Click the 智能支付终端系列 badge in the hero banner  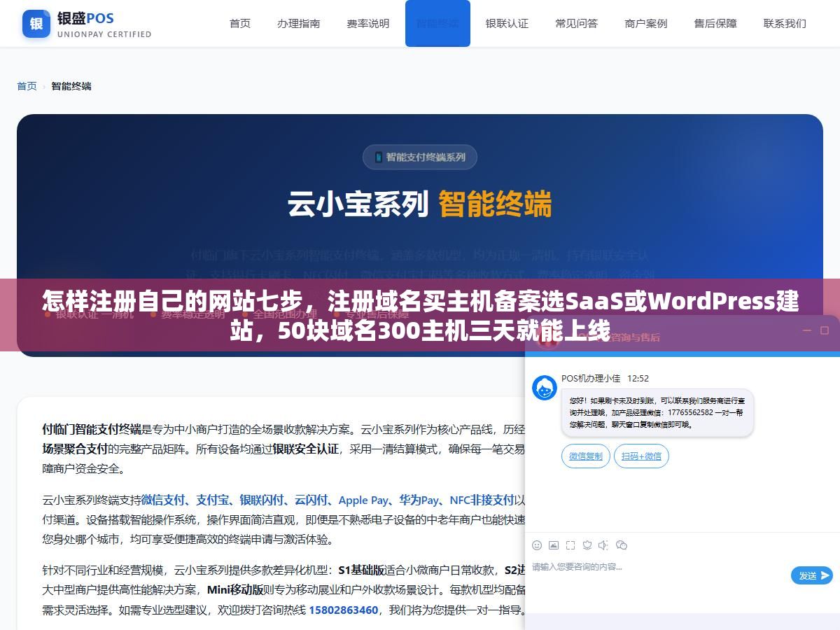point(420,157)
